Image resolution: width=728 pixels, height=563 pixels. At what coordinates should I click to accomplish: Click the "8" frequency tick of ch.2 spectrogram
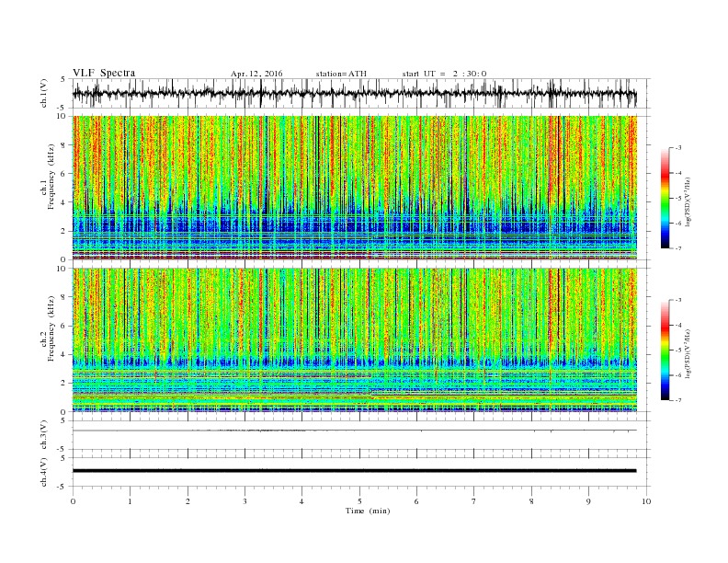pyautogui.click(x=64, y=297)
